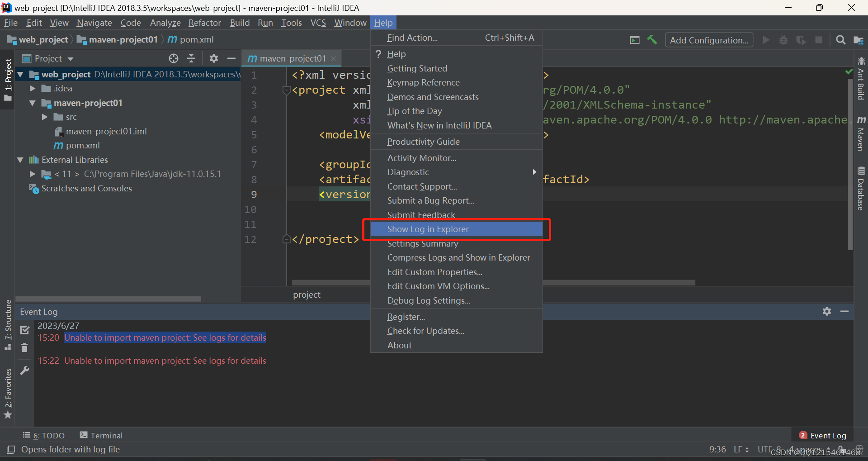868x461 pixels.
Task: Open Edit Custom VM Options entry
Action: [x=457, y=286]
